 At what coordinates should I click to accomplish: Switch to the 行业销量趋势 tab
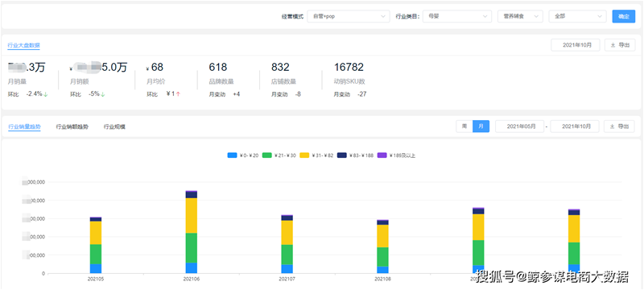(x=24, y=126)
